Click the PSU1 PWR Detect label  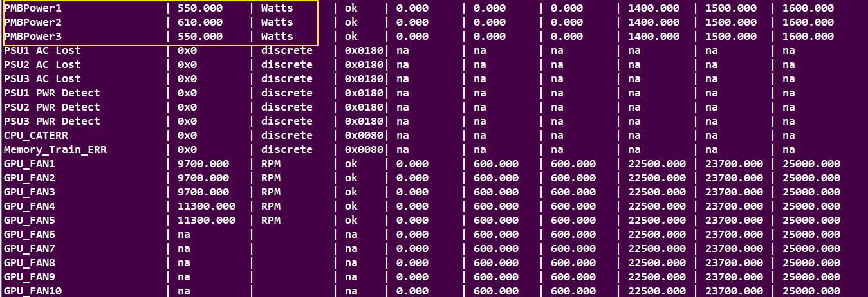point(51,93)
